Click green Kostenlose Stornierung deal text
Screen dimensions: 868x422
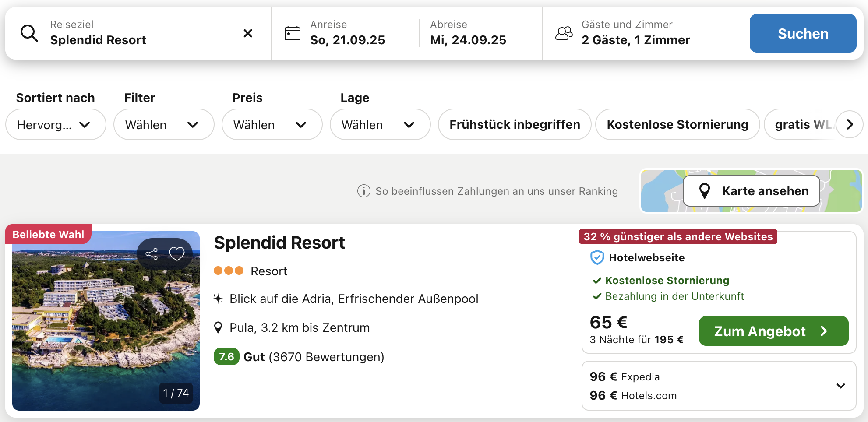[667, 281]
